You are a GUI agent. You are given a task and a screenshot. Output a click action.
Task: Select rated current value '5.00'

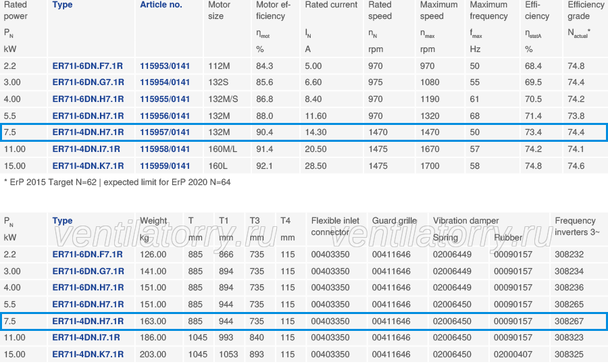(x=313, y=66)
